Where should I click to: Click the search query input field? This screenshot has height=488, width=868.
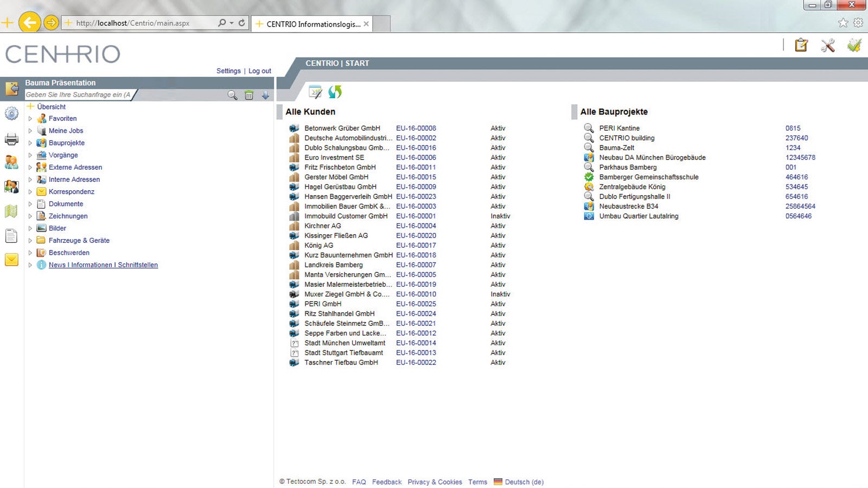coord(78,95)
